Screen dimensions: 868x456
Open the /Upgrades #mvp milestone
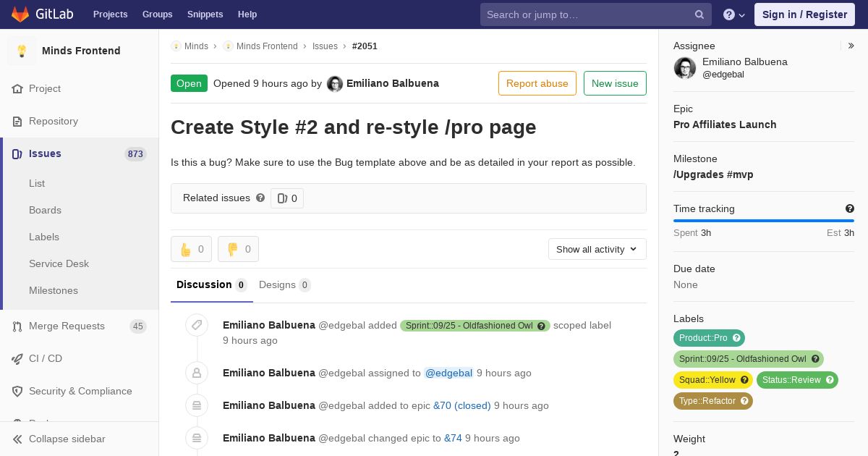(713, 174)
